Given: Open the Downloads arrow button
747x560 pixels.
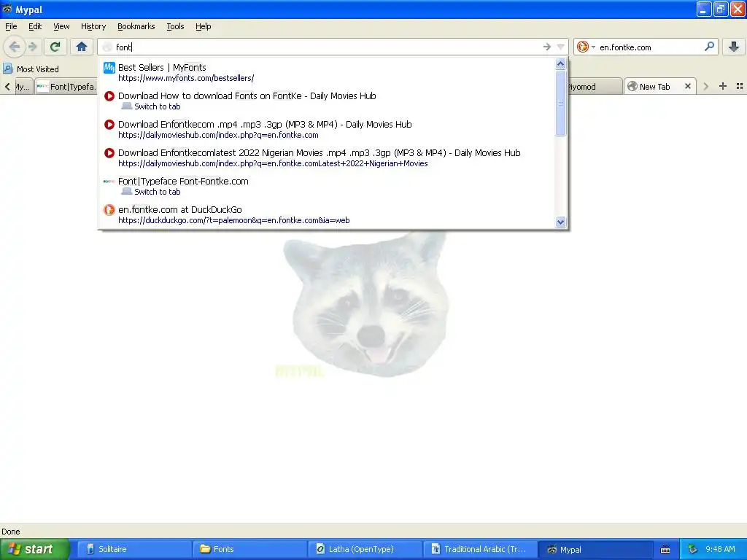Looking at the screenshot, I should [734, 47].
